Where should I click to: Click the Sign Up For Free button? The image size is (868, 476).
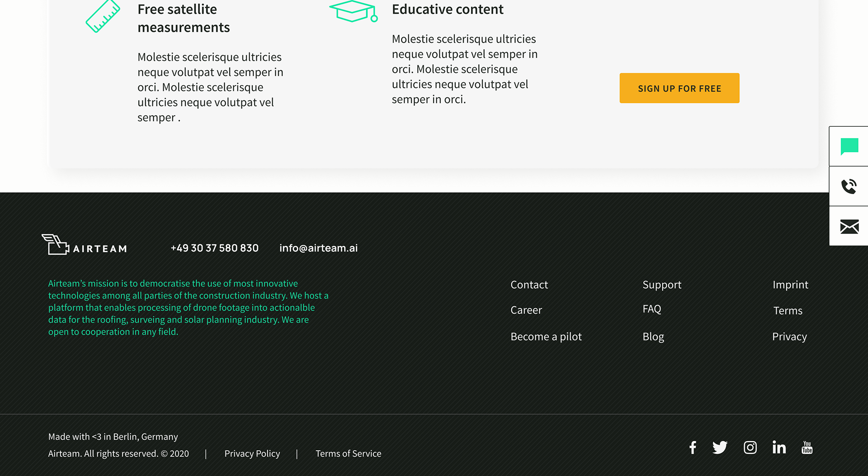click(679, 88)
